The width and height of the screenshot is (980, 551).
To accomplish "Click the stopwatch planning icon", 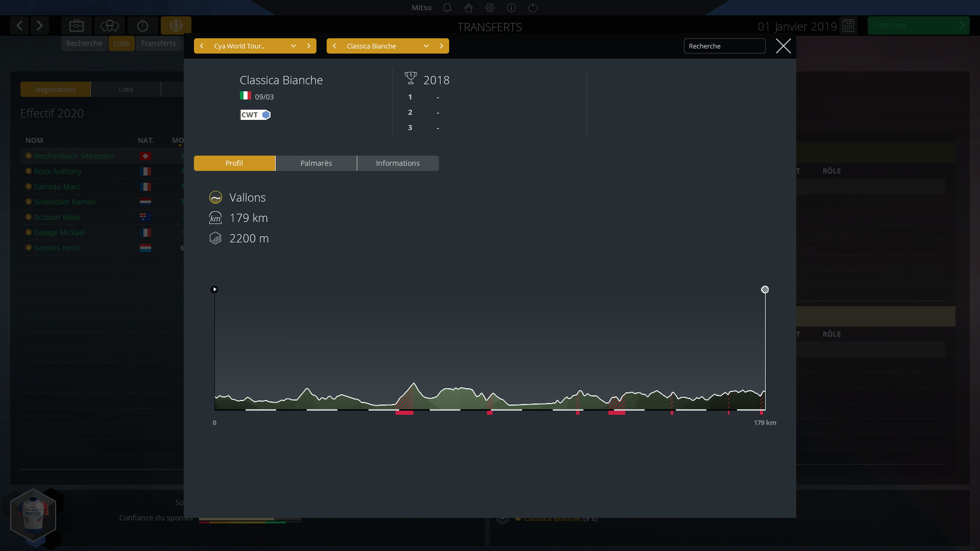I will [x=142, y=26].
